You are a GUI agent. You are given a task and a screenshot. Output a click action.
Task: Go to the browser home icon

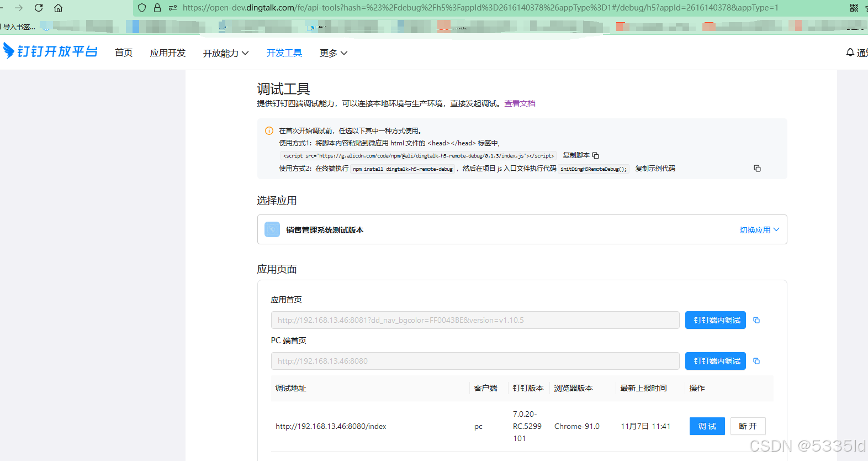coord(58,8)
